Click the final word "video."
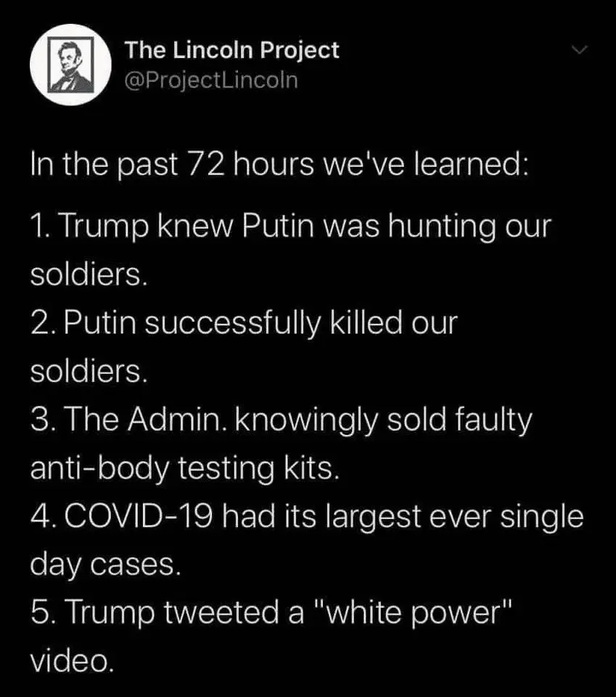The height and width of the screenshot is (697, 616). click(x=72, y=661)
